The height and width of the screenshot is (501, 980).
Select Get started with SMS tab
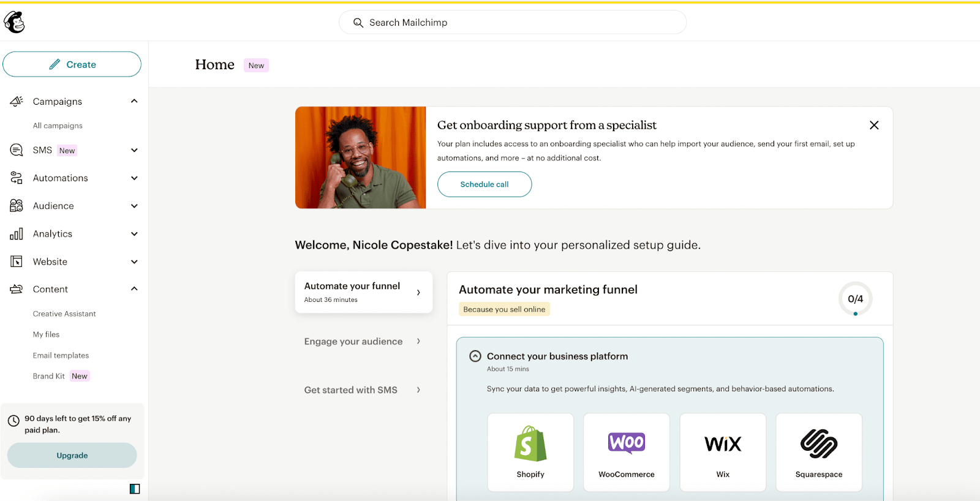tap(364, 390)
